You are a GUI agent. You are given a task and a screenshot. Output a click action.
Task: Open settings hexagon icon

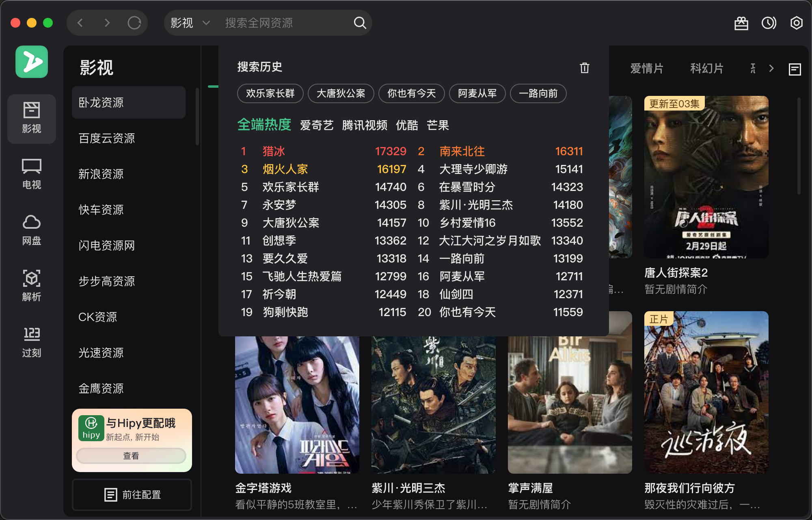tap(796, 23)
